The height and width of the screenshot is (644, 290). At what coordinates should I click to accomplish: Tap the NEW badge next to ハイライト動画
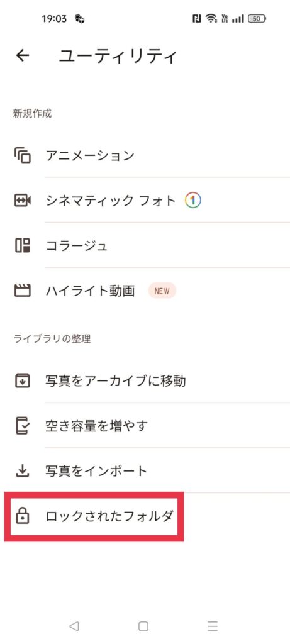162,291
